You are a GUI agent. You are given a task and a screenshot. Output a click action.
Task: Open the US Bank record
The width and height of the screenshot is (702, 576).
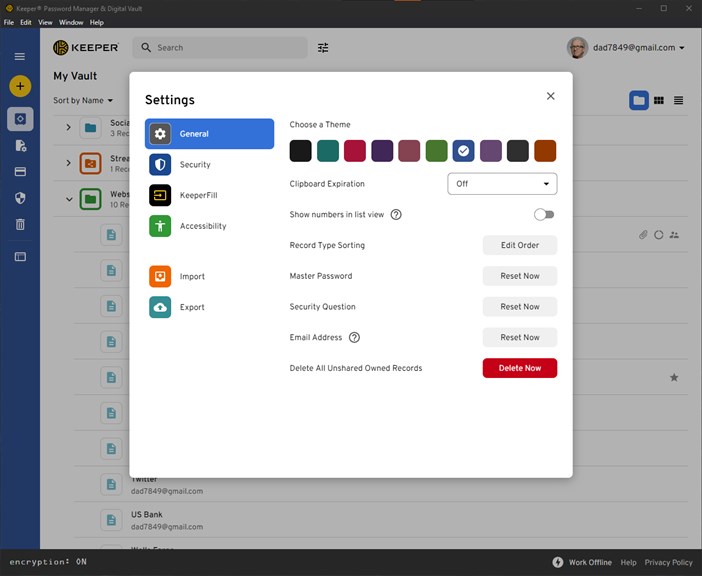(x=381, y=520)
